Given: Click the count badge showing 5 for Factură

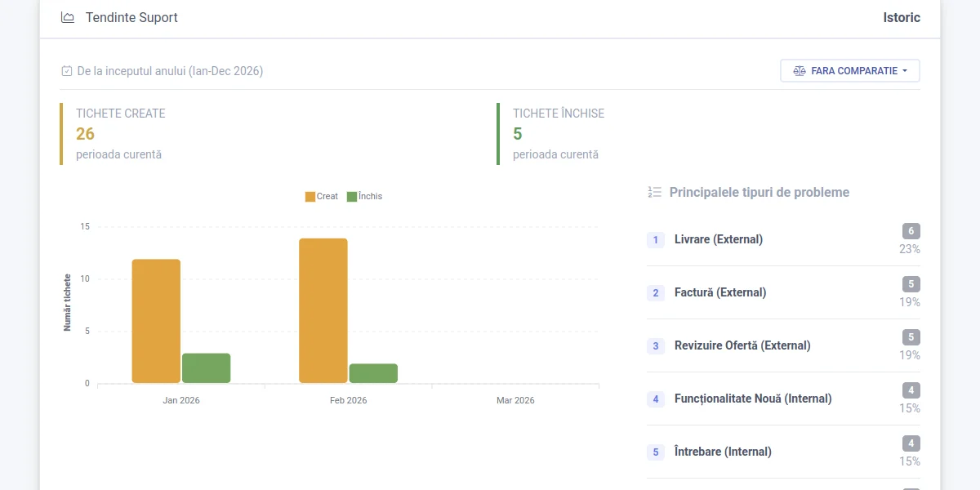Looking at the screenshot, I should click(x=911, y=284).
